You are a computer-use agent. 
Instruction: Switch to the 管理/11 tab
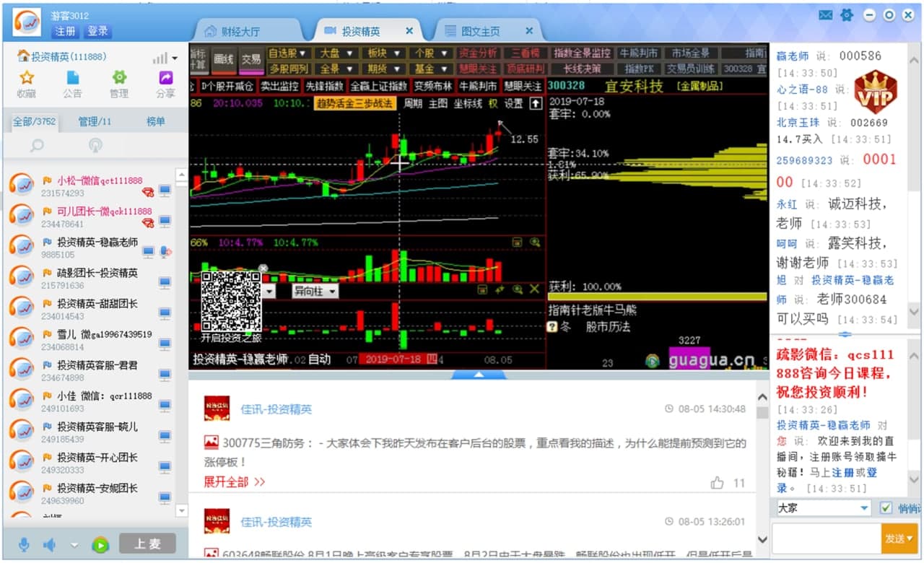point(95,122)
